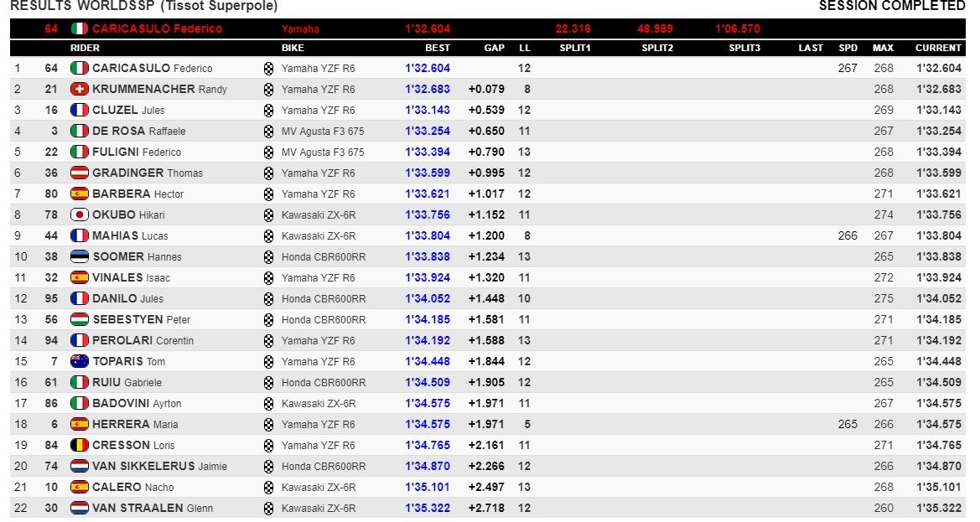The image size is (980, 522).
Task: Click the Italian flag next to CARICASULO in row 1
Action: (80, 68)
